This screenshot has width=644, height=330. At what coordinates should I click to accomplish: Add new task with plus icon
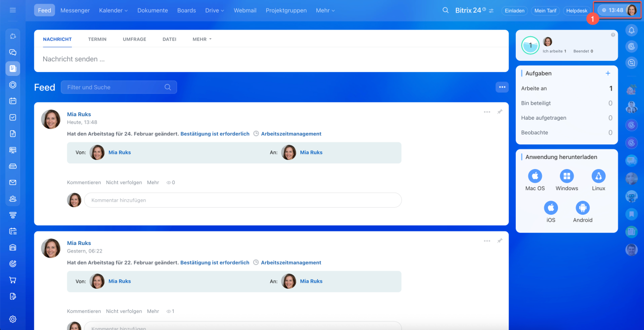pyautogui.click(x=608, y=73)
